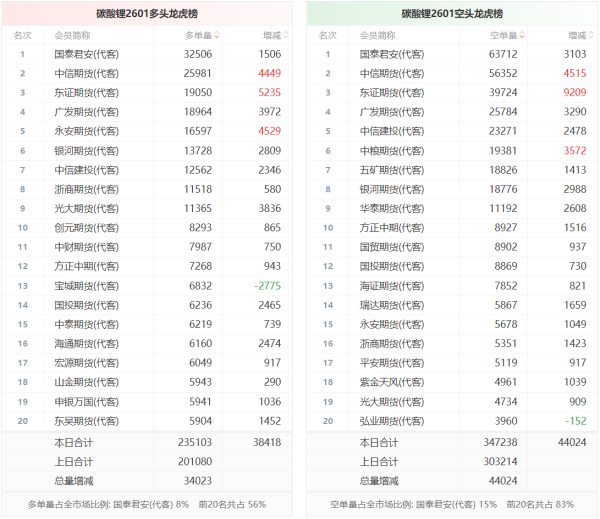The image size is (600, 519).
Task: Sort long table by 增减 arrow icon
Action: (x=285, y=36)
